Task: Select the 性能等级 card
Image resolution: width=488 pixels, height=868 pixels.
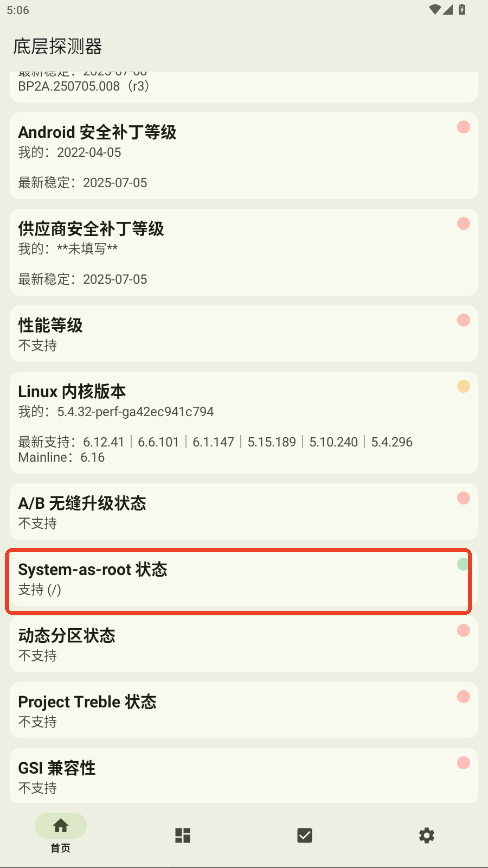Action: pyautogui.click(x=243, y=334)
